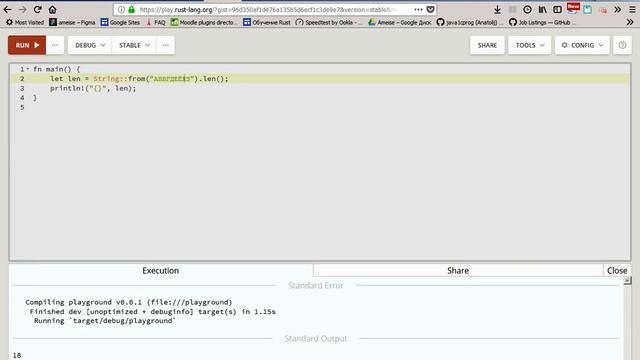Image resolution: width=640 pixels, height=360 pixels.
Task: Click the address bar URL field
Action: [x=274, y=9]
